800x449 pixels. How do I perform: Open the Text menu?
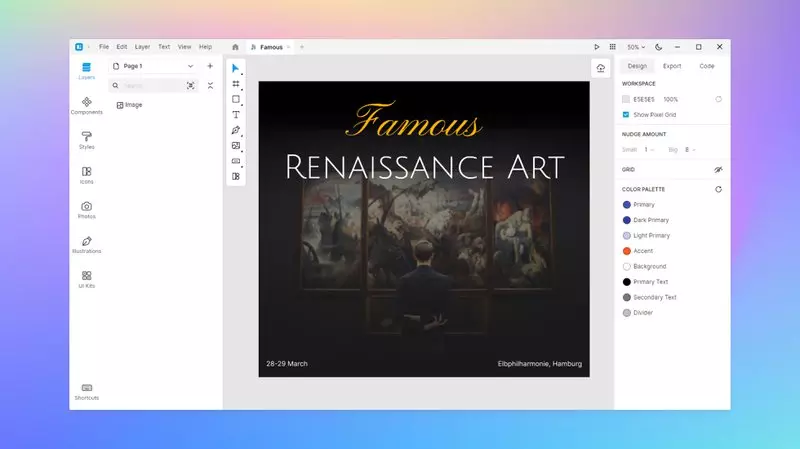[x=164, y=47]
